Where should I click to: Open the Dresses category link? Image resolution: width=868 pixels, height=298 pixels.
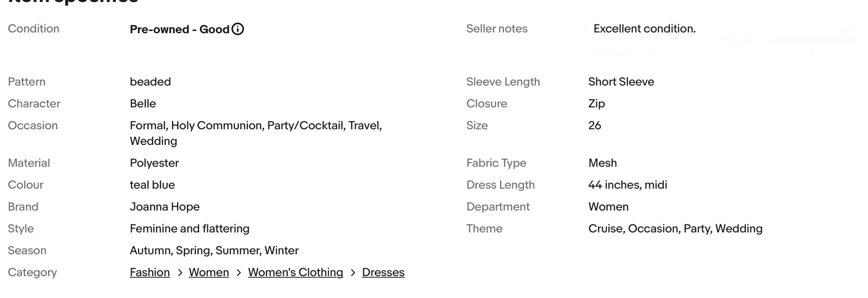383,273
